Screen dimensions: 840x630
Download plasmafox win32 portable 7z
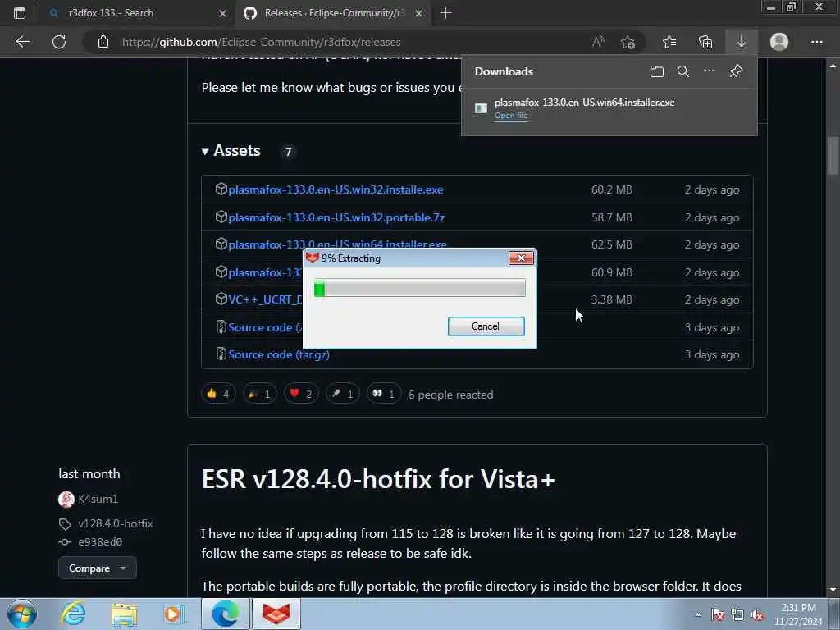coord(336,217)
